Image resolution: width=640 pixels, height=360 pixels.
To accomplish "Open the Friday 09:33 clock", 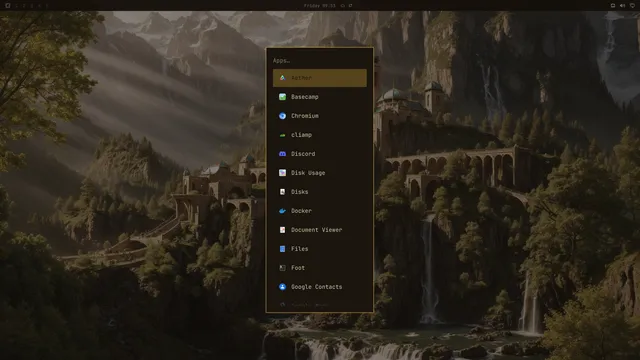I will (320, 6).
